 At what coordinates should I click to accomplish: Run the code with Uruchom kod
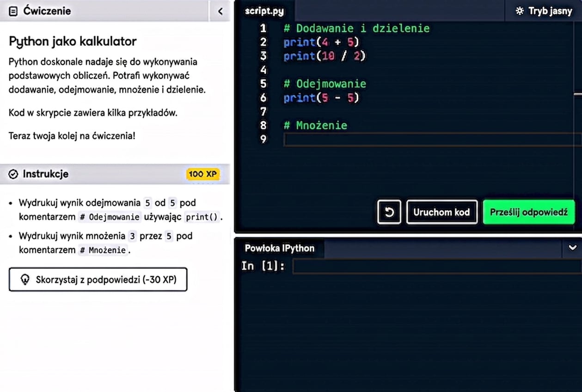pyautogui.click(x=441, y=212)
